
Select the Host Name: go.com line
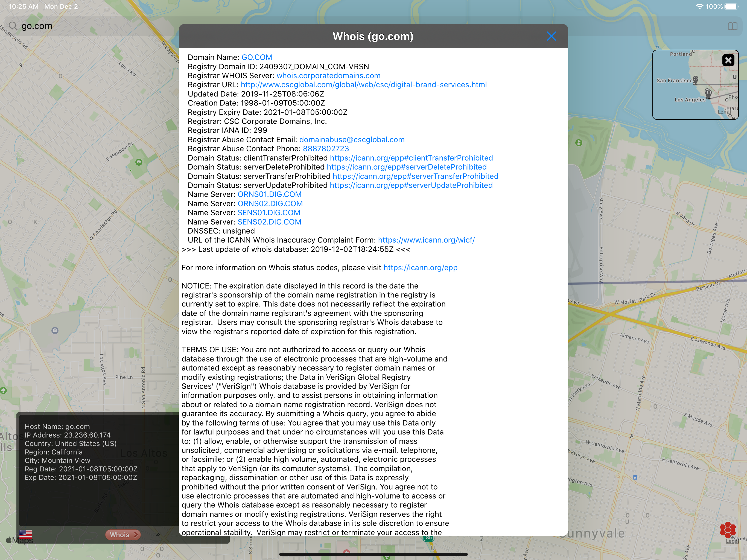pyautogui.click(x=57, y=427)
